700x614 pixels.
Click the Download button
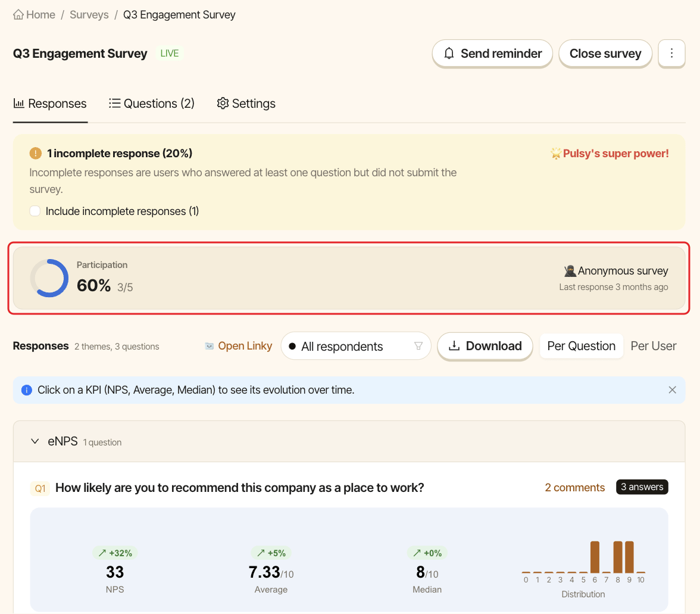(485, 346)
